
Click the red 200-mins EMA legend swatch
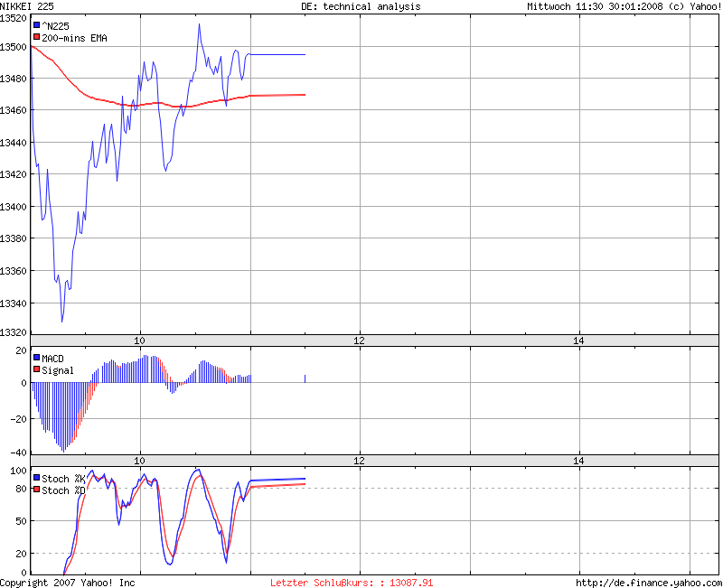pyautogui.click(x=37, y=37)
